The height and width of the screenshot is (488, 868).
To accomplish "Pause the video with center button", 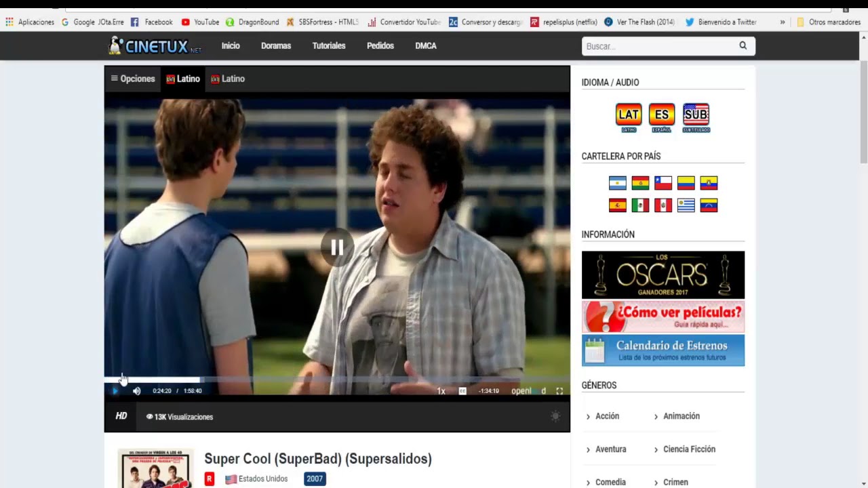I will (x=337, y=247).
